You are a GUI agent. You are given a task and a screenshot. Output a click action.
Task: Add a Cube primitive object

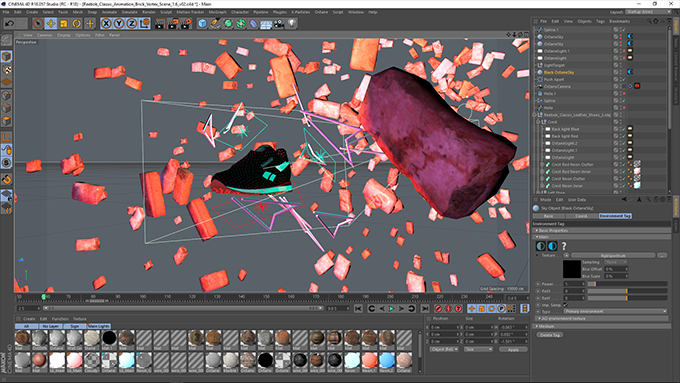(202, 23)
